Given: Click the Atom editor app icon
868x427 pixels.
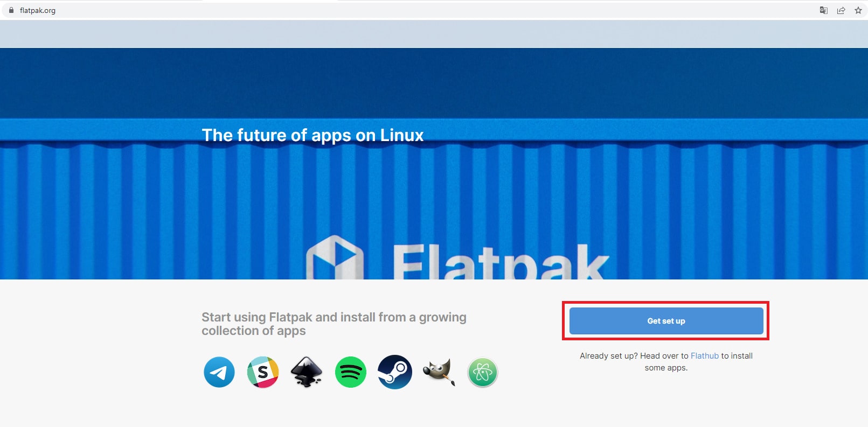Looking at the screenshot, I should (483, 372).
